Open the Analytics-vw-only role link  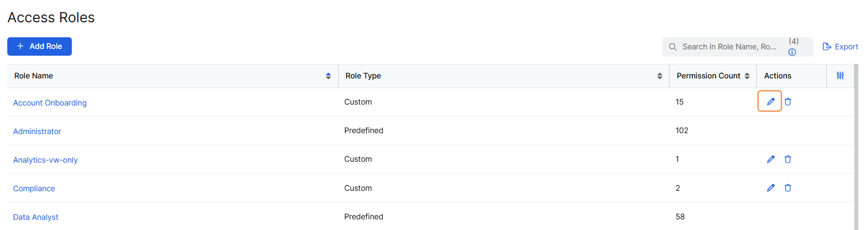[x=45, y=160]
